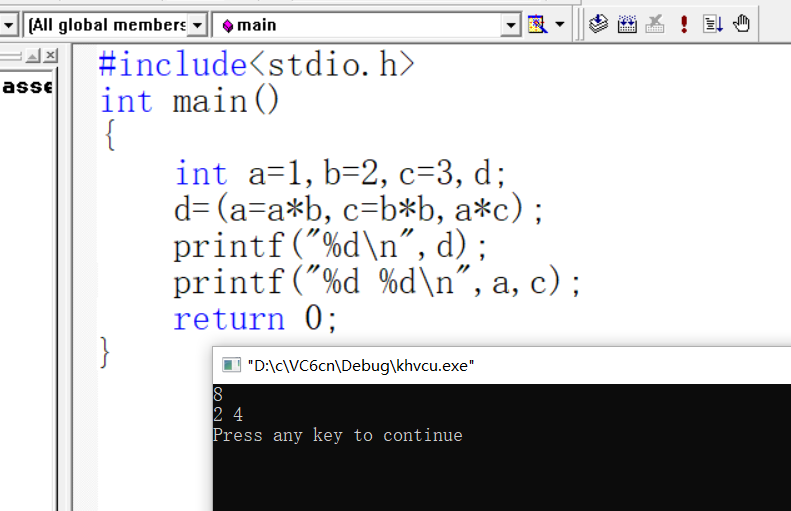Click the printf("%d\n",d); line
Image resolution: width=791 pixels, height=511 pixels.
click(330, 246)
